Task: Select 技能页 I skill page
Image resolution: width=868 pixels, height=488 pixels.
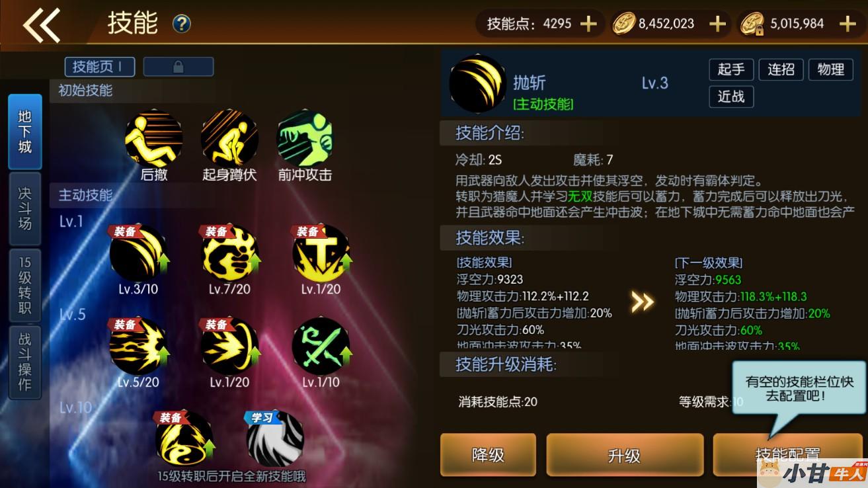Action: 100,67
